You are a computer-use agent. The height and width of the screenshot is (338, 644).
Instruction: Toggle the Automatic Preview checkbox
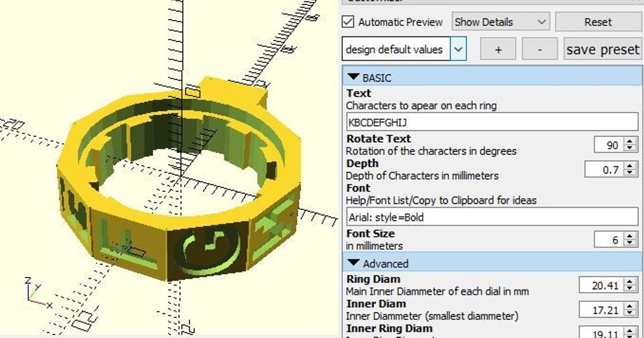tap(349, 22)
